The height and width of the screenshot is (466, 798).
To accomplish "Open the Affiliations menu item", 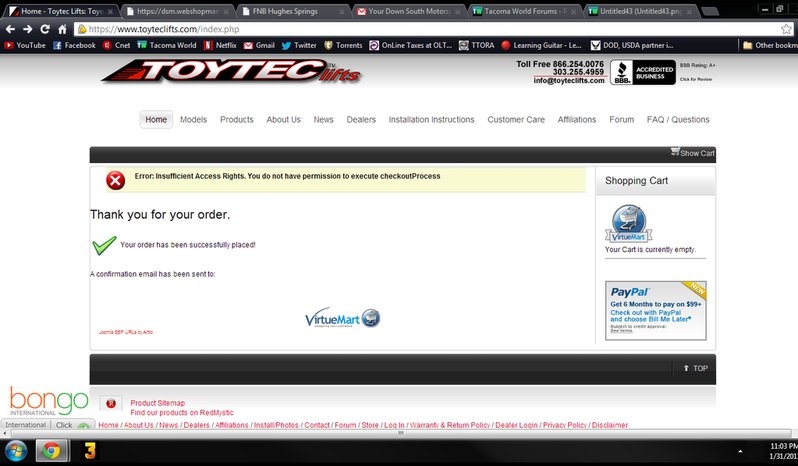I will [577, 120].
